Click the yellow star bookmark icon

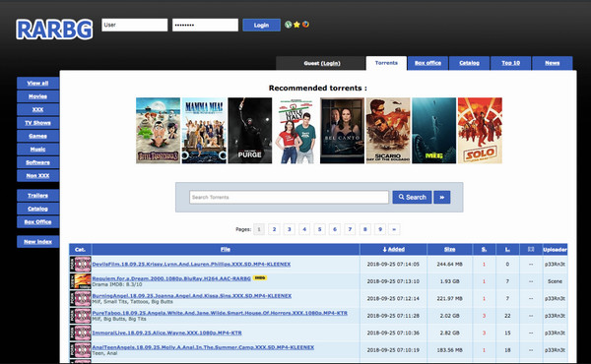click(x=296, y=25)
